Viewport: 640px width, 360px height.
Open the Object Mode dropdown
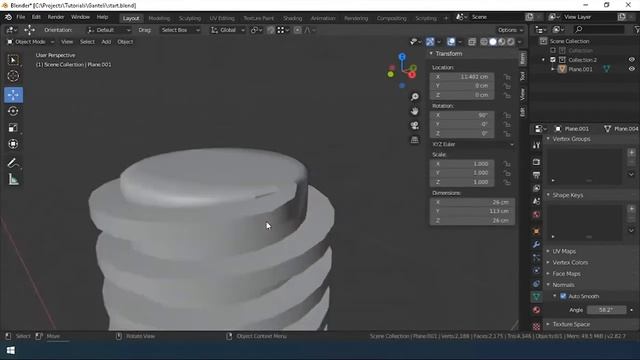[31, 42]
